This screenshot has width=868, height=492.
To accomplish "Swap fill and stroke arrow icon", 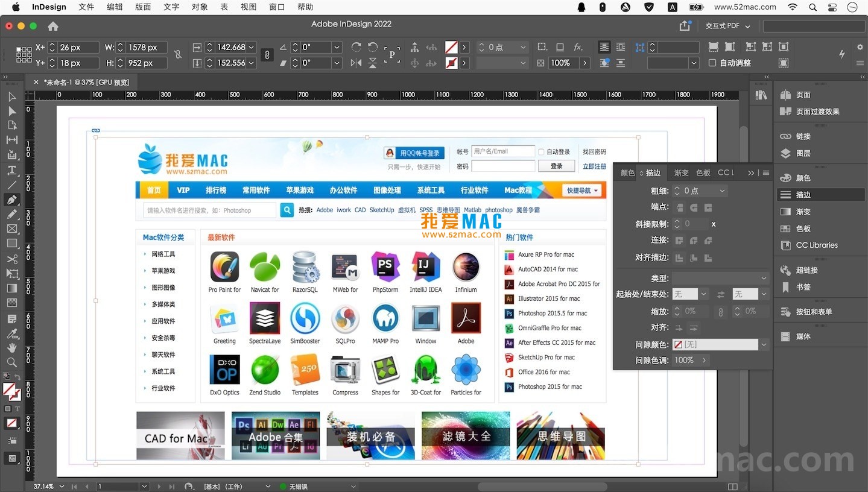I will [x=18, y=377].
